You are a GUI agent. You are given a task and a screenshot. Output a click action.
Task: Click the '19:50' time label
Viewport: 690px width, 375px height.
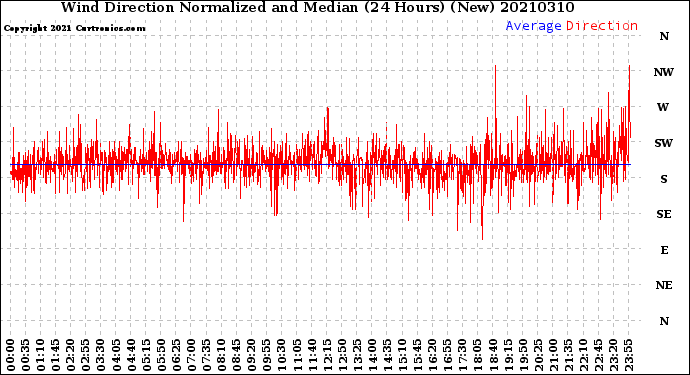pos(523,355)
